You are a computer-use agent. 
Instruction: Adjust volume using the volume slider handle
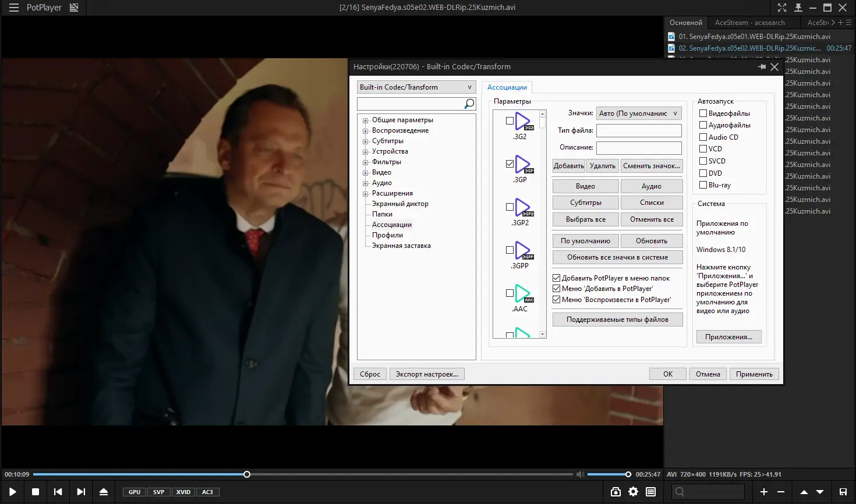click(x=628, y=474)
